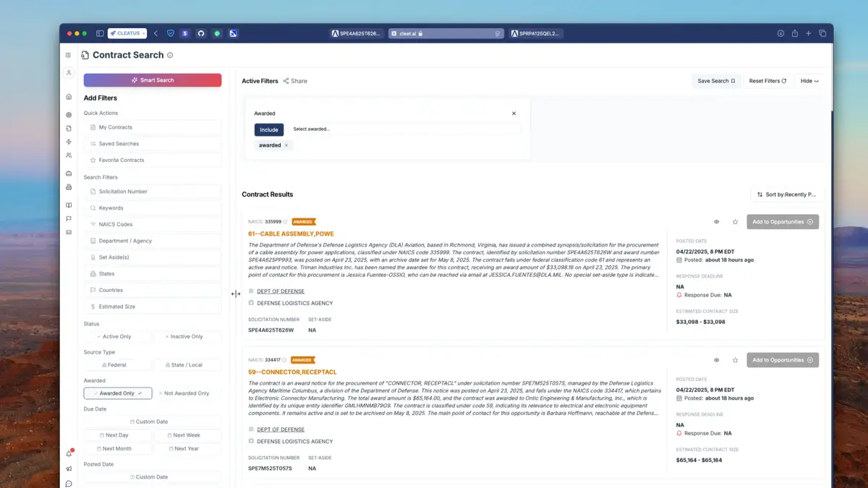Click the megaphone announcements icon
The image size is (868, 488).
(69, 468)
